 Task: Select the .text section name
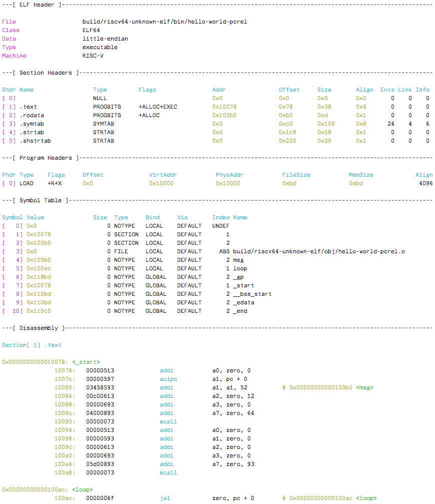click(28, 107)
